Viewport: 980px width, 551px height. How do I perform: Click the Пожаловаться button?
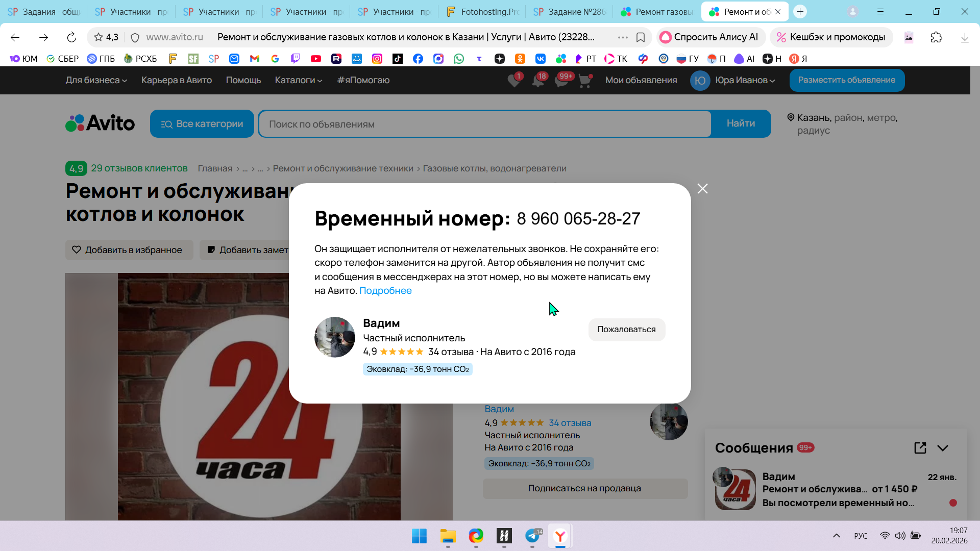(x=626, y=330)
